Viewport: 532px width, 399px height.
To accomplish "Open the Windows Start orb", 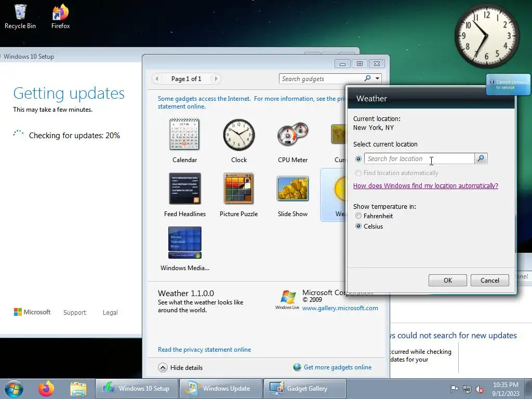I will (x=14, y=389).
